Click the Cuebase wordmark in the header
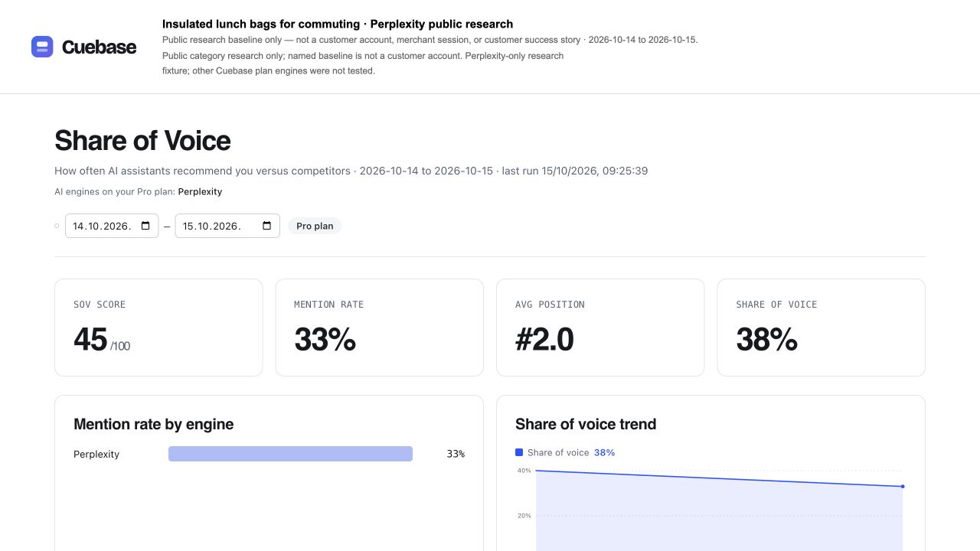980x551 pixels. pyautogui.click(x=99, y=47)
